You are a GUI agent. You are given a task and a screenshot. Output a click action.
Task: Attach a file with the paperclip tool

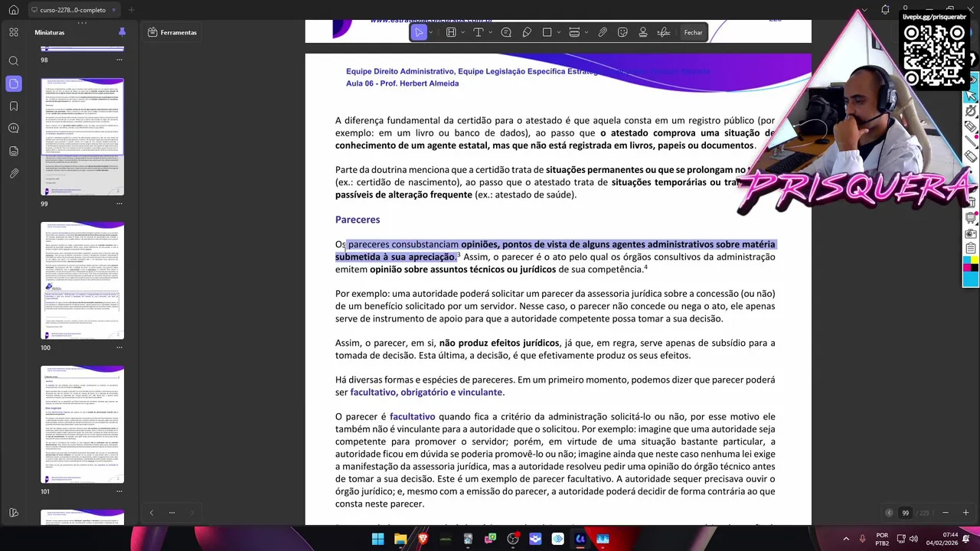[x=603, y=32]
